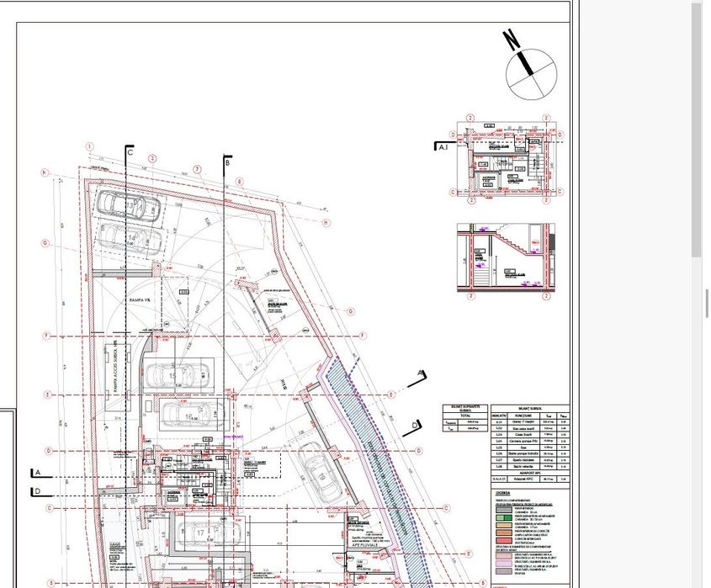Click the section line marker B
The height and width of the screenshot is (588, 711).
pyautogui.click(x=227, y=162)
